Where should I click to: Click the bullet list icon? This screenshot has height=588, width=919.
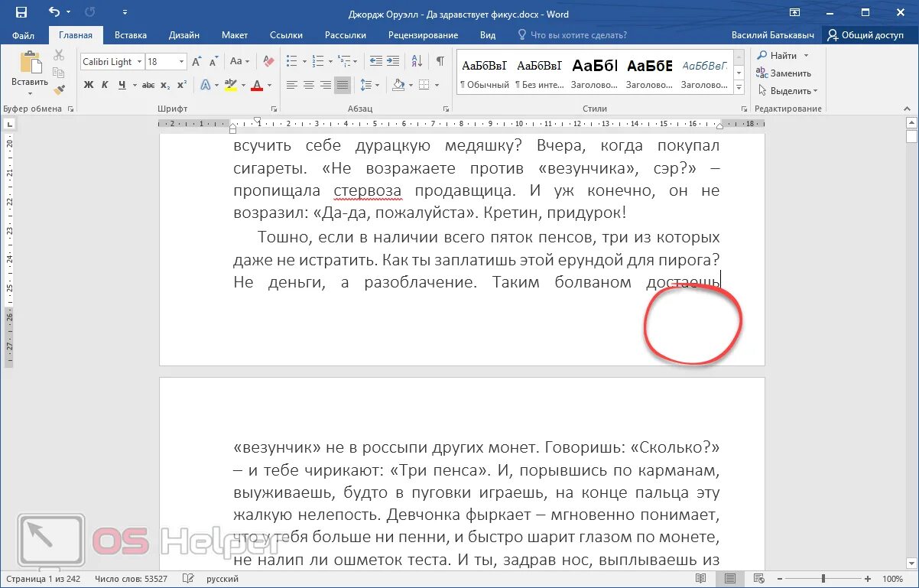[291, 62]
